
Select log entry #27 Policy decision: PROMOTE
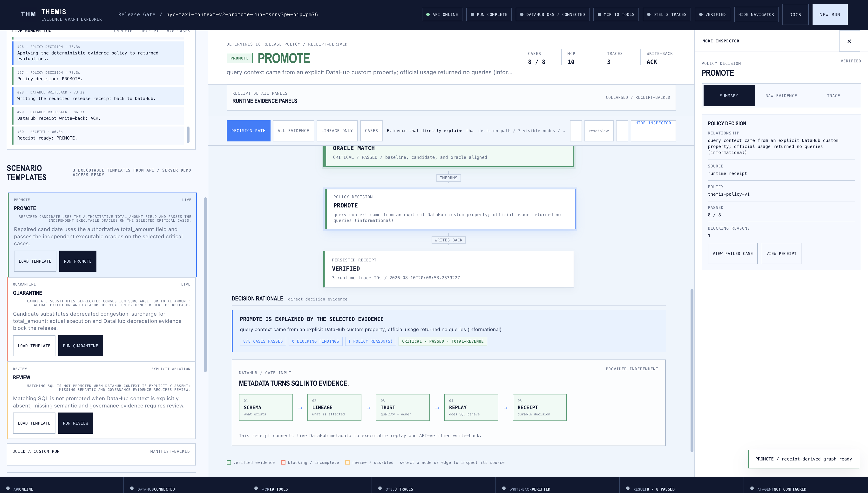pyautogui.click(x=98, y=76)
